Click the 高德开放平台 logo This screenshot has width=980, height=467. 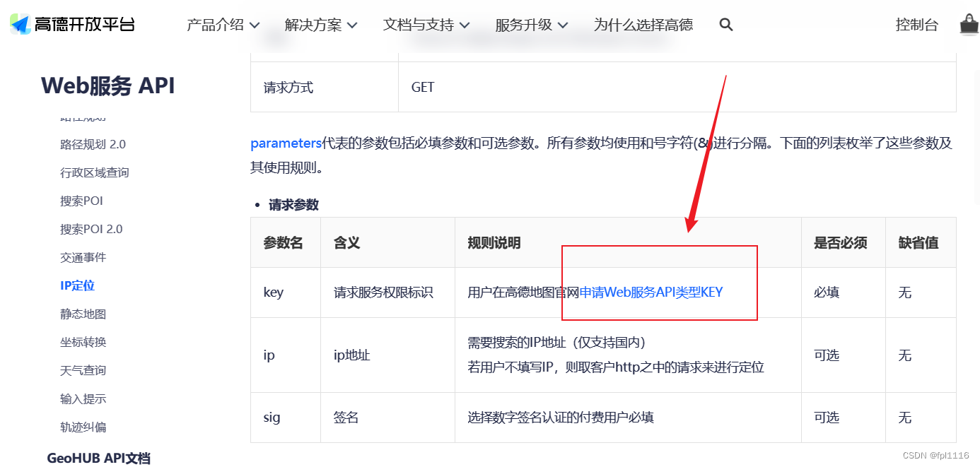tap(72, 25)
